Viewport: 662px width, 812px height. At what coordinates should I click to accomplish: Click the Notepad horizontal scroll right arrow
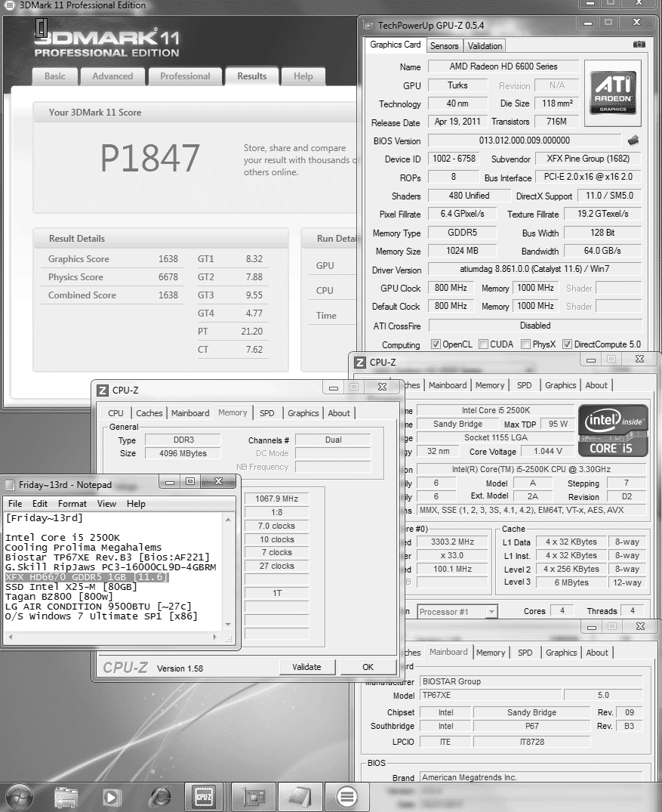click(215, 637)
